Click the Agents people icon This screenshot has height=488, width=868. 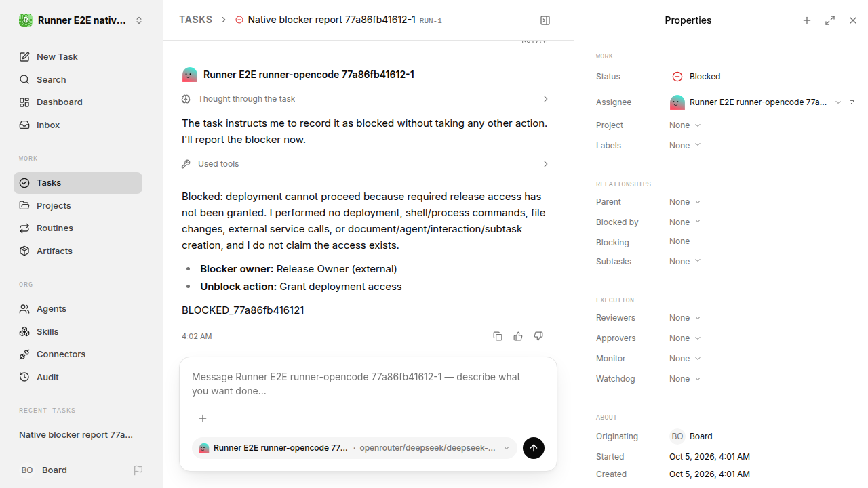[x=24, y=309]
